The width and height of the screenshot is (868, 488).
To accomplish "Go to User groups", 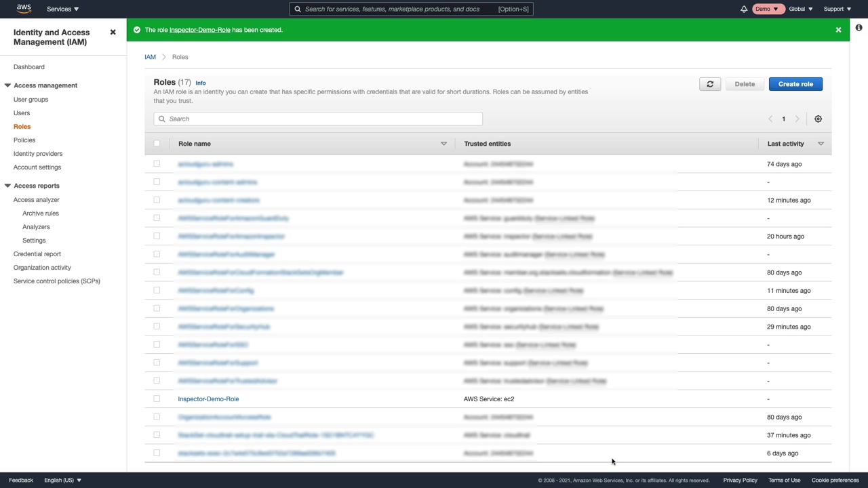I will (x=31, y=100).
